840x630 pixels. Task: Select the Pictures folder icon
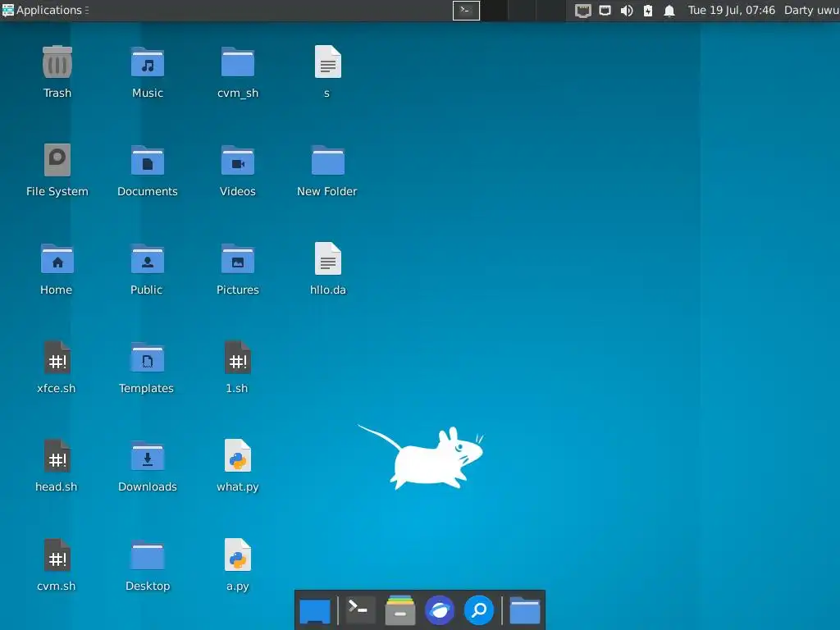238,258
